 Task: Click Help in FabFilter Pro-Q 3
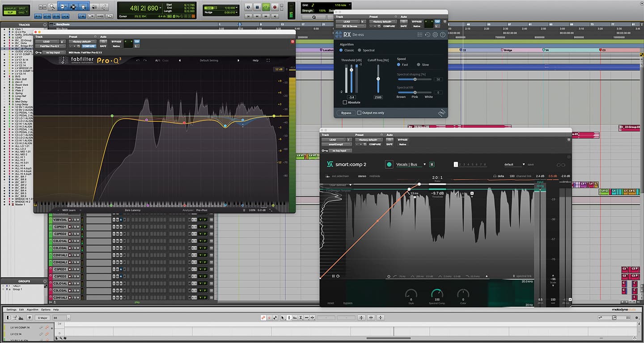[x=255, y=60]
